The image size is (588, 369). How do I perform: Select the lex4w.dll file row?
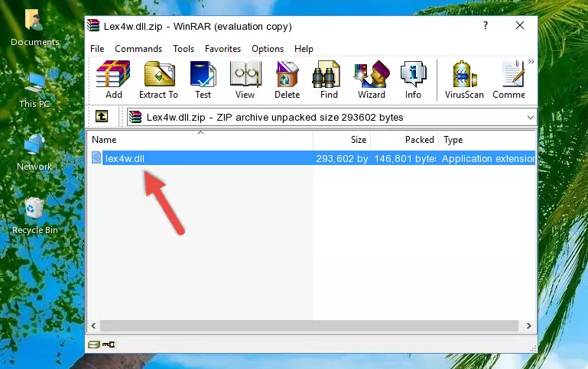tap(312, 158)
